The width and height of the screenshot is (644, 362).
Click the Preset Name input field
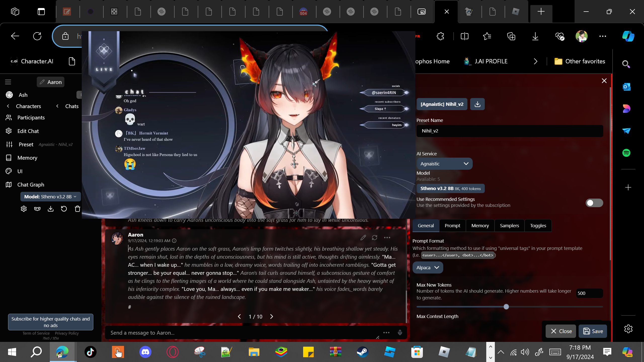(510, 131)
